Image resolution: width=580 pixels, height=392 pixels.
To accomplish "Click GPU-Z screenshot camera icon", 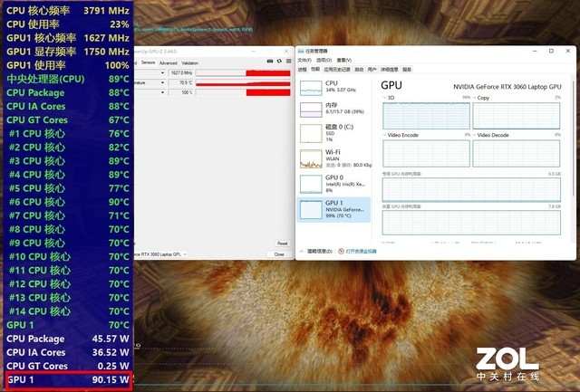I will tap(270, 61).
